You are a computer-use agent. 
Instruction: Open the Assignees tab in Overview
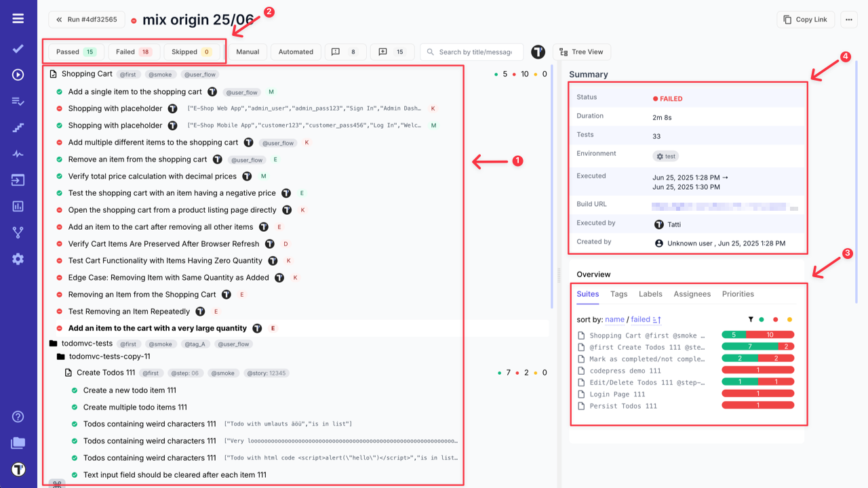pyautogui.click(x=692, y=293)
